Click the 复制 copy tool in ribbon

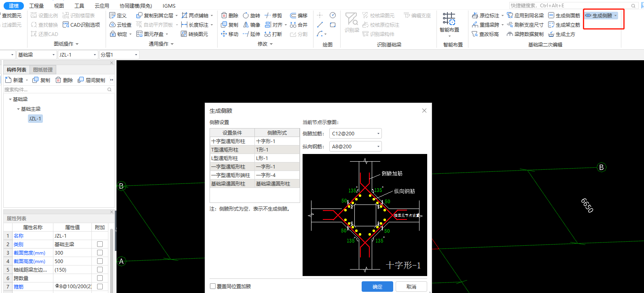point(230,25)
